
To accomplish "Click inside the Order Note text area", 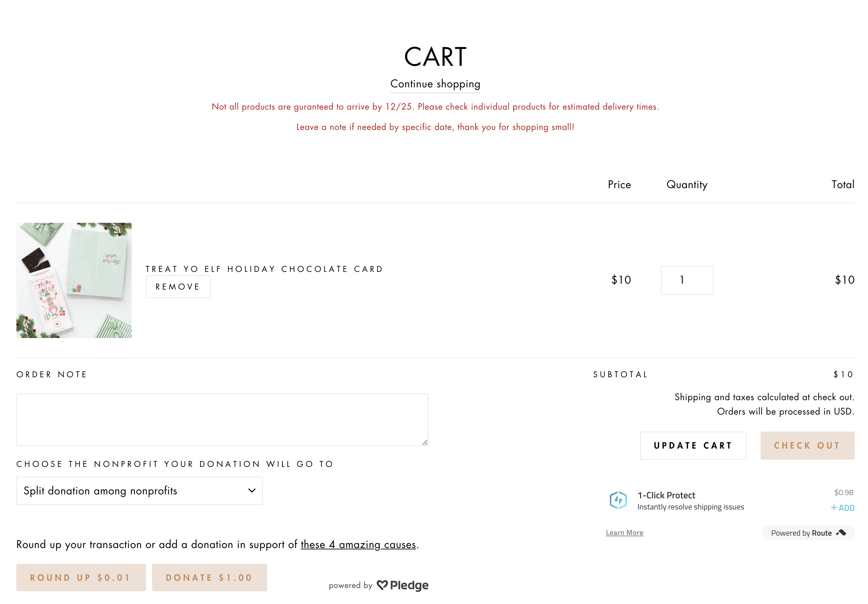I will pos(222,420).
